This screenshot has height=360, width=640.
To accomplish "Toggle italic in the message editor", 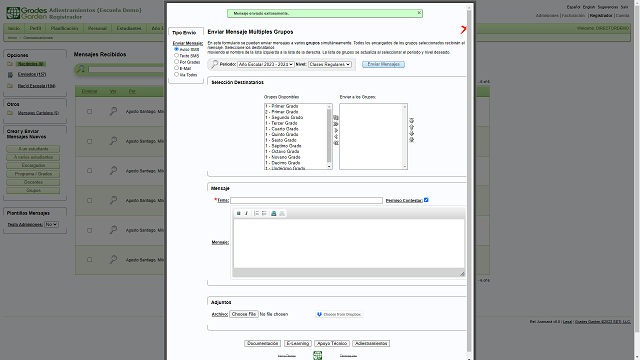I will [246, 213].
